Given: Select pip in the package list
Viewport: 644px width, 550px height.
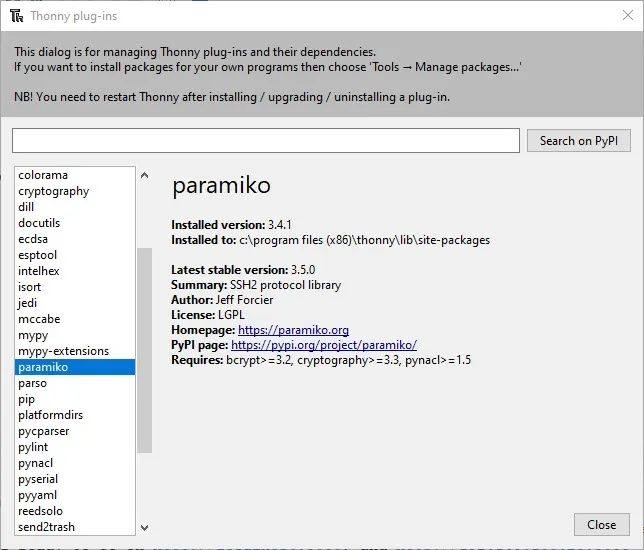Looking at the screenshot, I should (x=75, y=399).
